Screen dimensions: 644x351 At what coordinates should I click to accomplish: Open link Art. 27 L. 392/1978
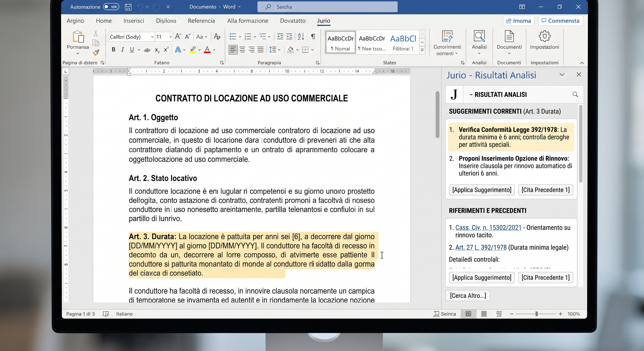[x=481, y=247]
